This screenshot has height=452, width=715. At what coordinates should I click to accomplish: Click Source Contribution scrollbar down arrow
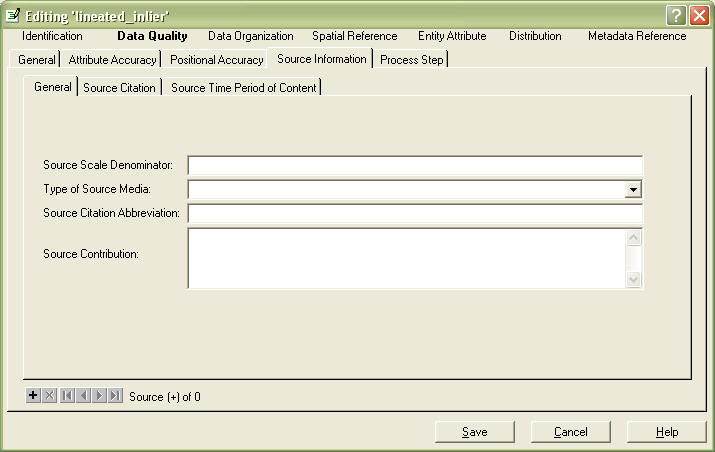pos(633,280)
